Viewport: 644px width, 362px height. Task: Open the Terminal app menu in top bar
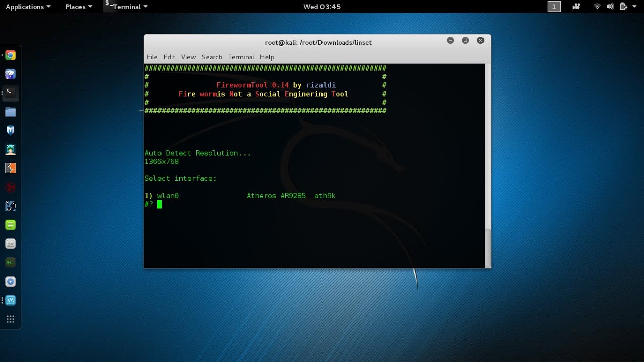[126, 7]
